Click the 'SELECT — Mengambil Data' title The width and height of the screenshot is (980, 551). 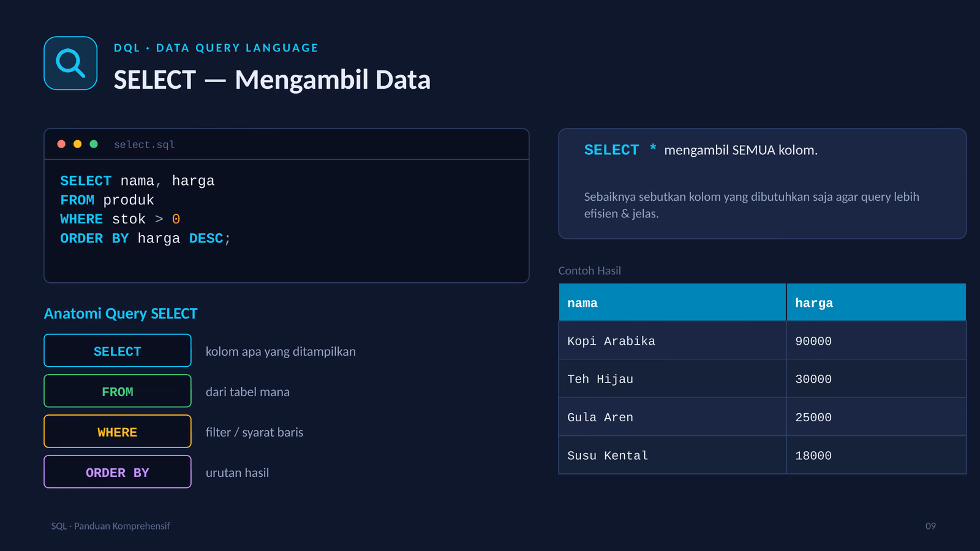click(272, 80)
